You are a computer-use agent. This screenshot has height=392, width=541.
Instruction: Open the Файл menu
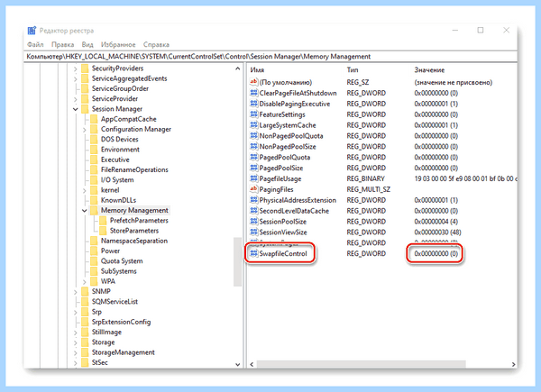click(35, 44)
